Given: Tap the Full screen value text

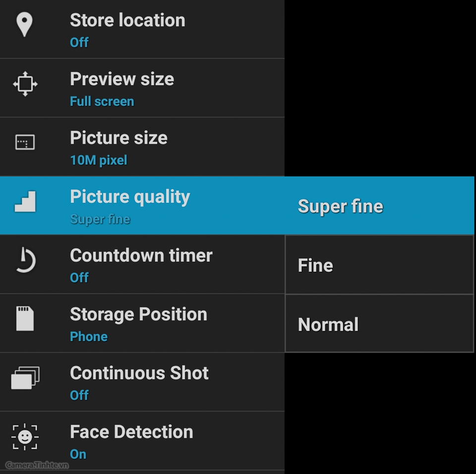Looking at the screenshot, I should pyautogui.click(x=102, y=102).
